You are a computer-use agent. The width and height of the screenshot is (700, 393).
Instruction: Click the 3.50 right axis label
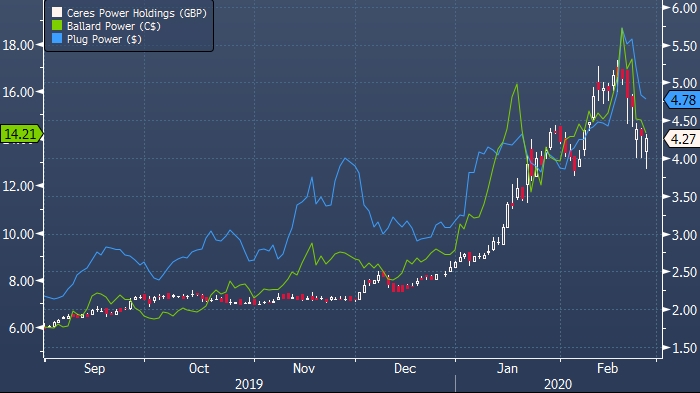point(684,197)
